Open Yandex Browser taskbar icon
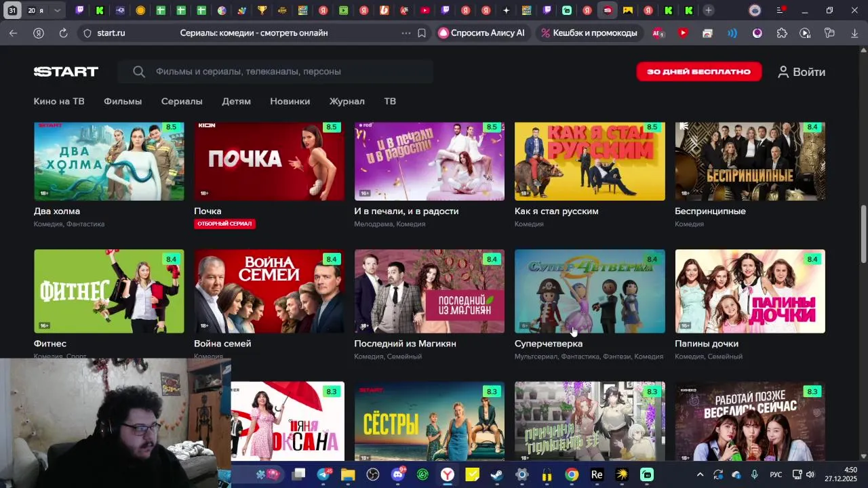The height and width of the screenshot is (488, 868). (x=448, y=474)
